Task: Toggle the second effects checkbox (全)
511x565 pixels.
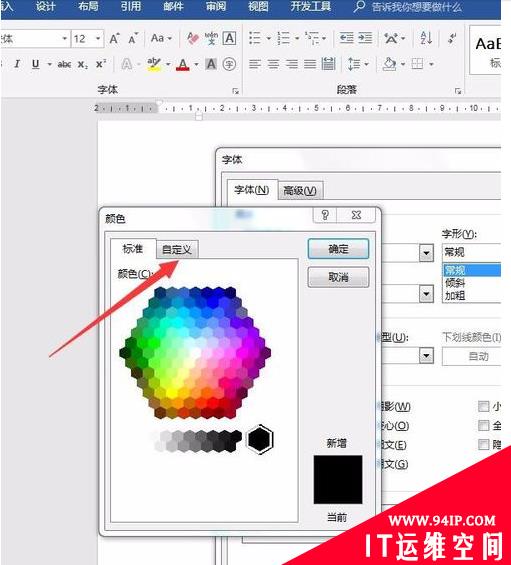Action: 483,426
